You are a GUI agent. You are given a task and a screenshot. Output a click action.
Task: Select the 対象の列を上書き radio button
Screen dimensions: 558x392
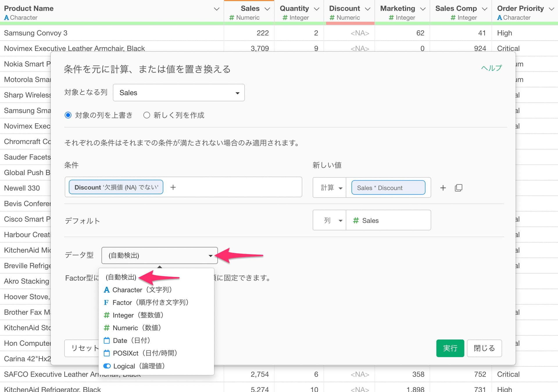pyautogui.click(x=68, y=115)
